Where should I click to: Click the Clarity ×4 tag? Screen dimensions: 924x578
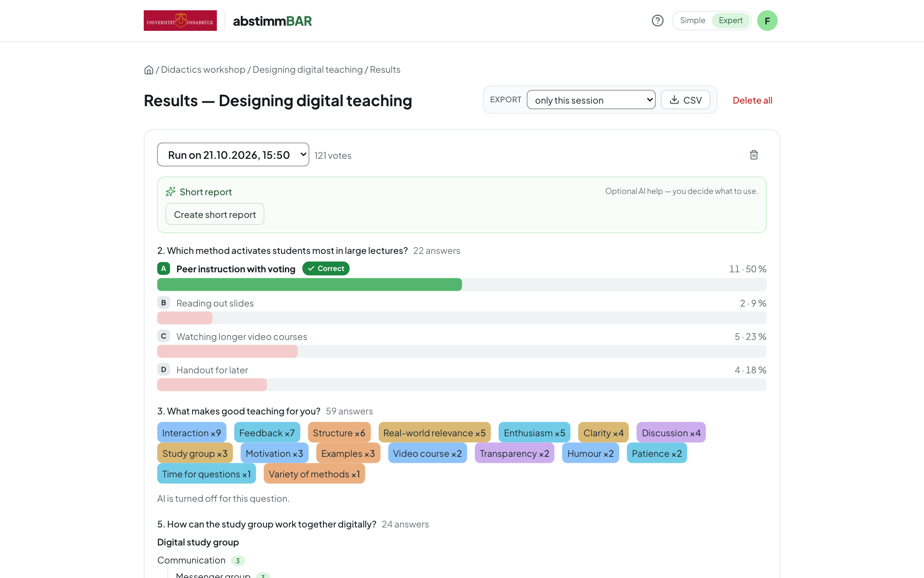coord(603,433)
